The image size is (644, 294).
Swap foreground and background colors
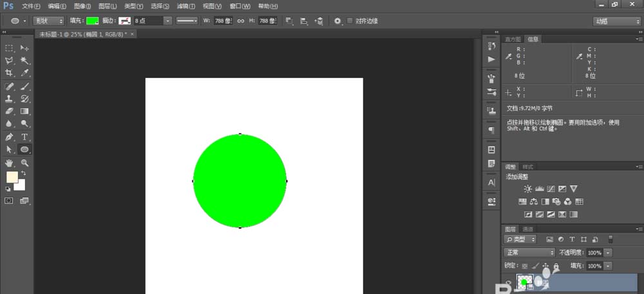pos(24,173)
